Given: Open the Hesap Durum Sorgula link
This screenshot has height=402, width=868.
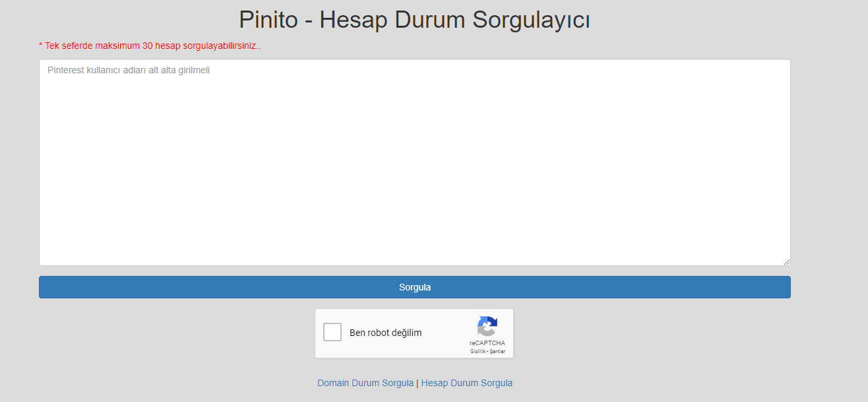Looking at the screenshot, I should click(x=467, y=383).
